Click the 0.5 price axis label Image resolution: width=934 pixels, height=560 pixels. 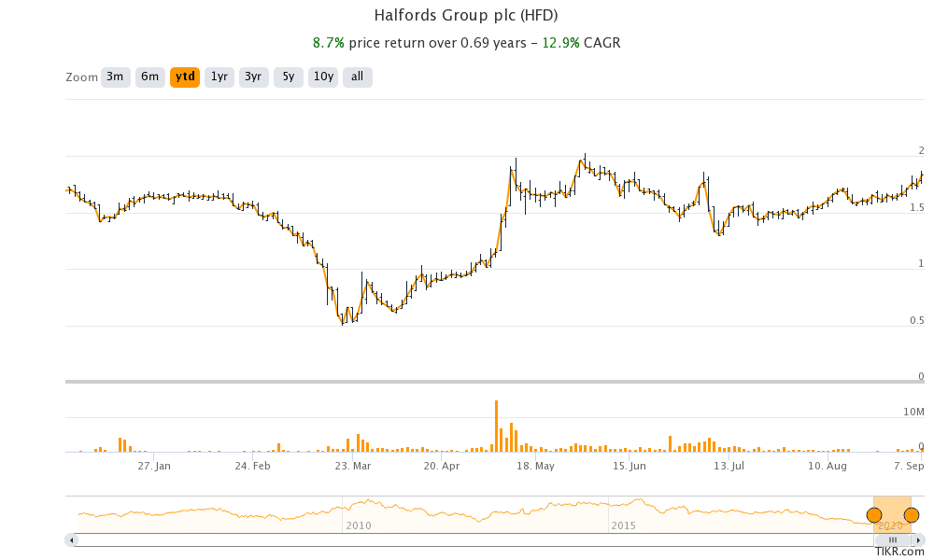click(x=917, y=320)
